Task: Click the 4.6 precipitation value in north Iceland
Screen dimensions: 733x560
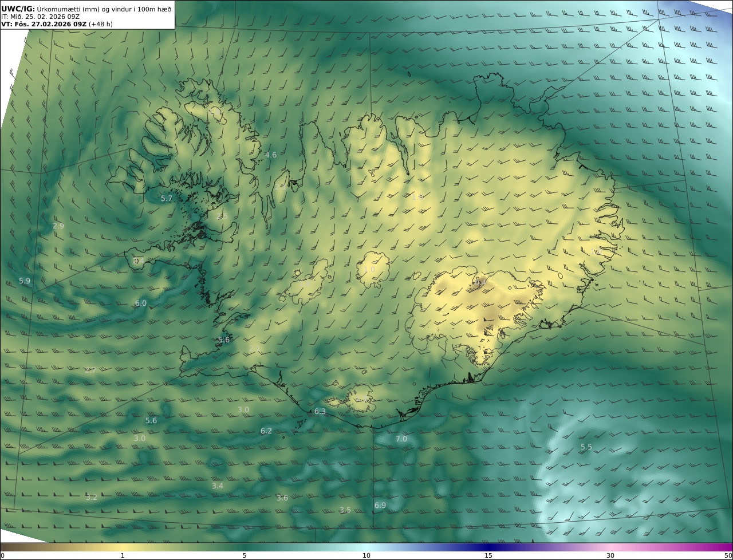Action: pyautogui.click(x=271, y=155)
